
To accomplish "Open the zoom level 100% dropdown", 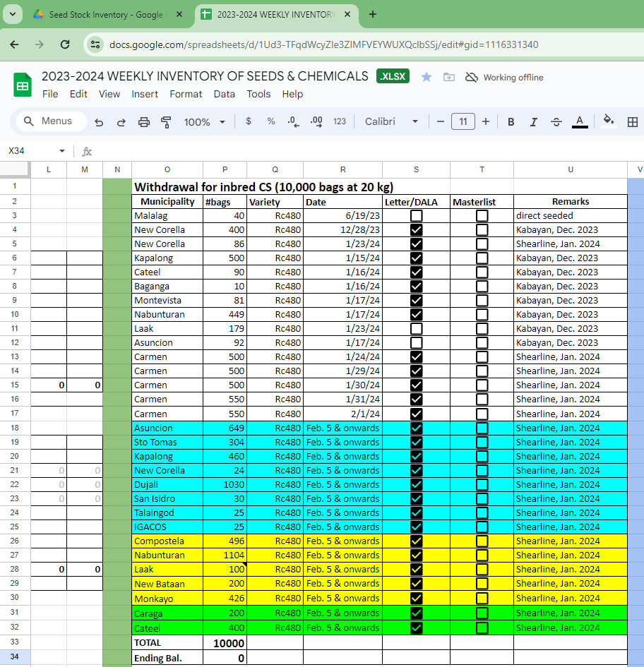I will click(205, 122).
